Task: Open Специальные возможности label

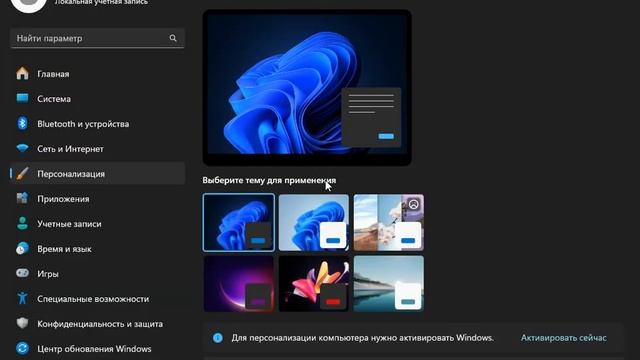Action: (x=93, y=299)
